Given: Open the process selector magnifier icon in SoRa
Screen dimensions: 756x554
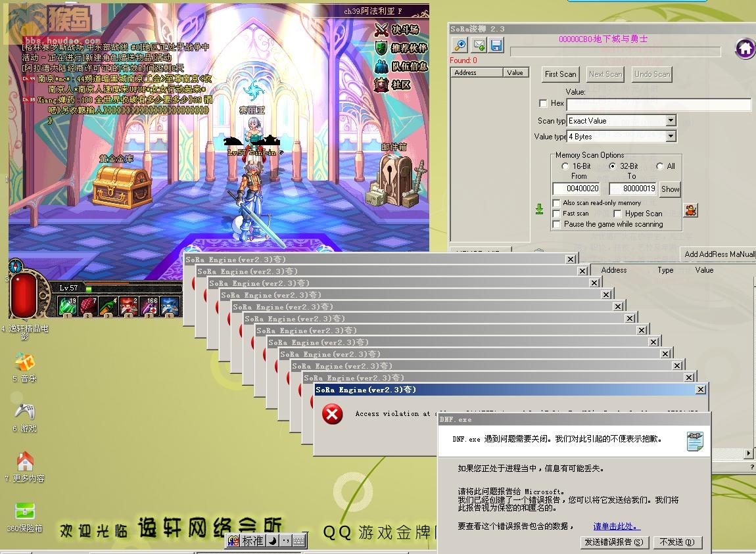Looking at the screenshot, I should tap(460, 45).
